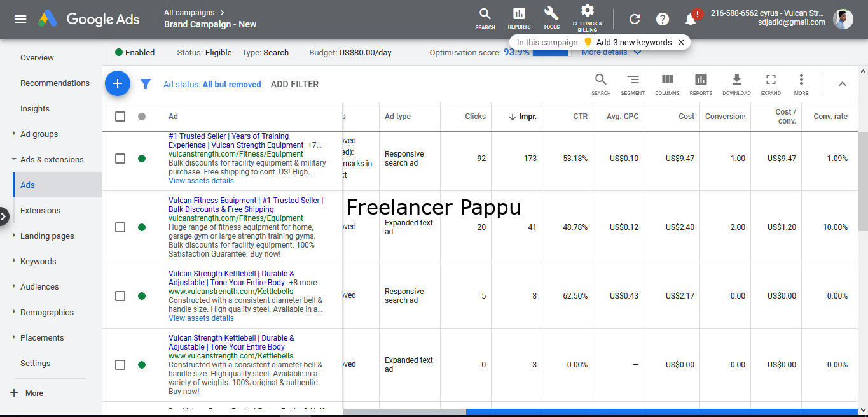This screenshot has width=868, height=417.
Task: Select Ads in sidebar
Action: pos(57,185)
